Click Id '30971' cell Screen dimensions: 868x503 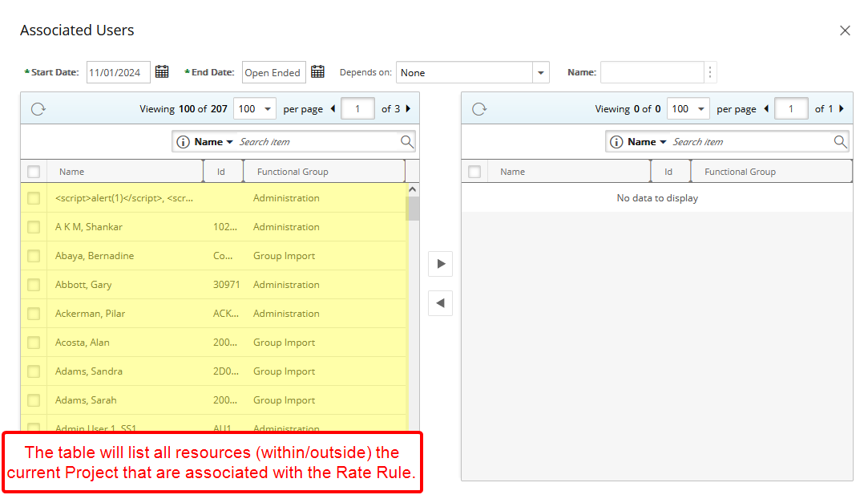click(x=226, y=285)
